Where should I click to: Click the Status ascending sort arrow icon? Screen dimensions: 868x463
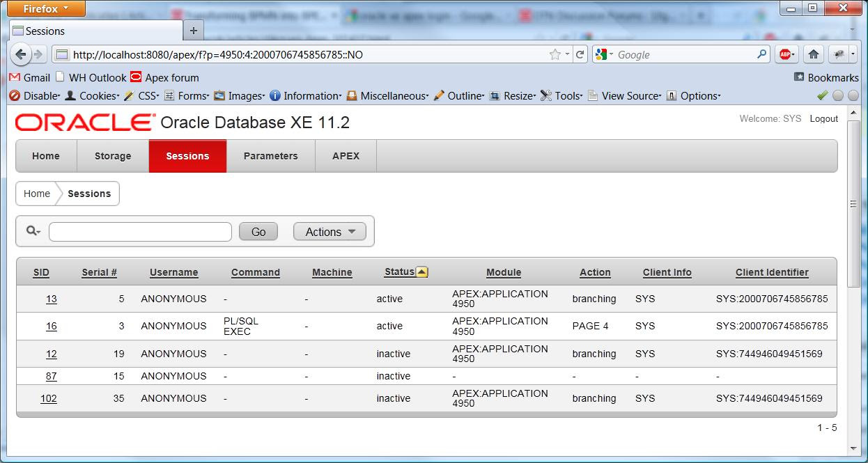pyautogui.click(x=421, y=272)
